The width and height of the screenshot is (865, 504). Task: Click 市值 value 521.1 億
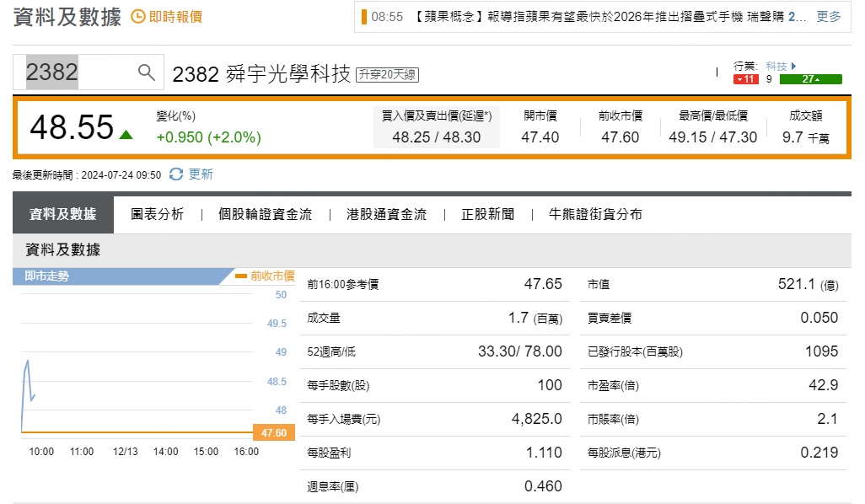809,285
